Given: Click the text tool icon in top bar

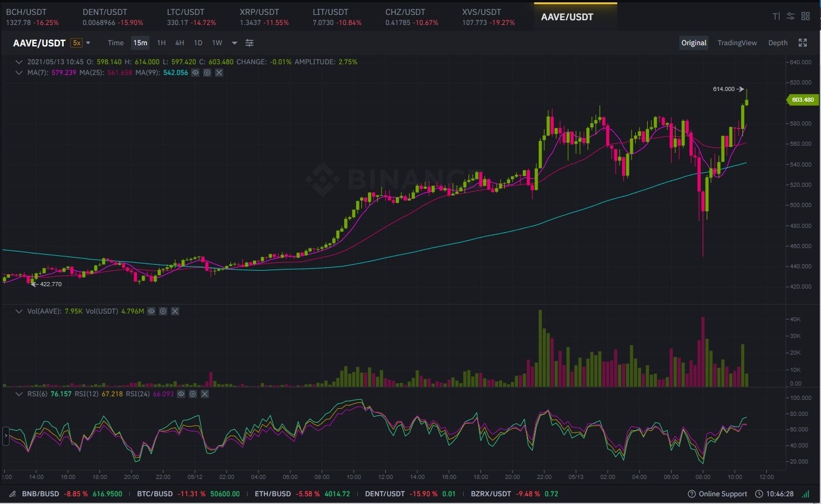Looking at the screenshot, I should (x=776, y=17).
